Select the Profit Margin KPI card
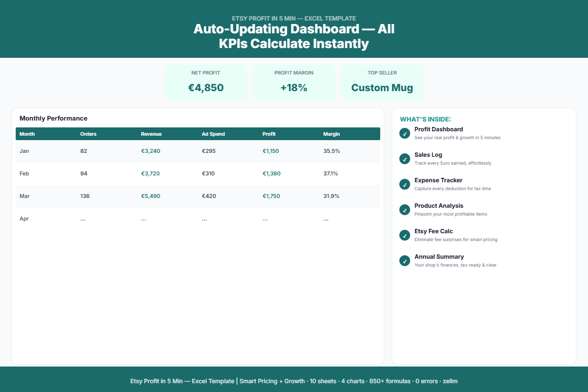588x392 pixels. pyautogui.click(x=294, y=82)
